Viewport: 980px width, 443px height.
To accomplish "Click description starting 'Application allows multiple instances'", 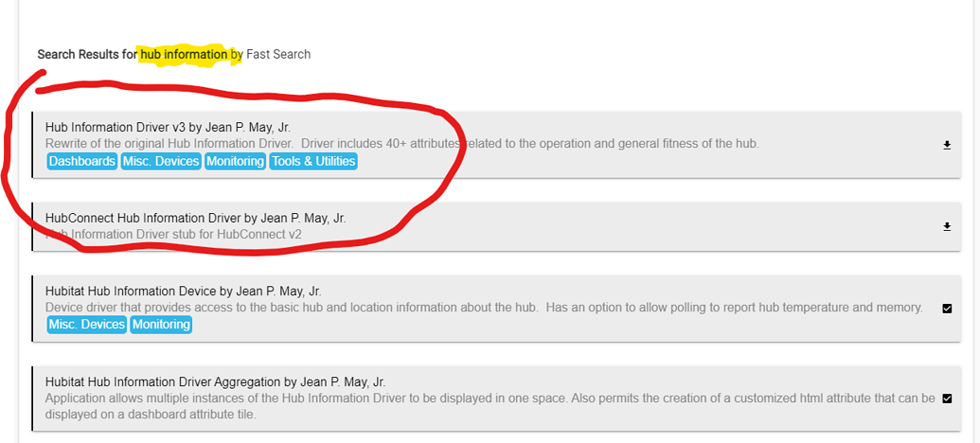I will coord(490,405).
